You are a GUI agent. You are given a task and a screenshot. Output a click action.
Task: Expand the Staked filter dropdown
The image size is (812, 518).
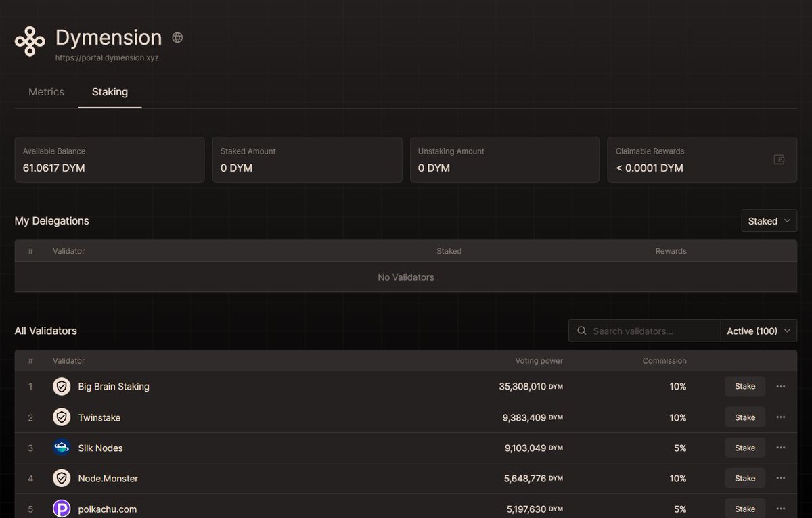[769, 221]
